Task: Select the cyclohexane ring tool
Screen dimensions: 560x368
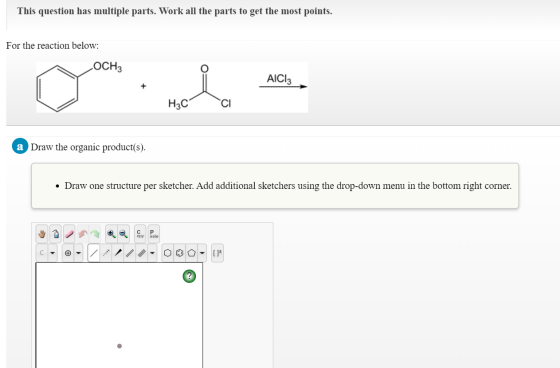Action: (x=168, y=253)
